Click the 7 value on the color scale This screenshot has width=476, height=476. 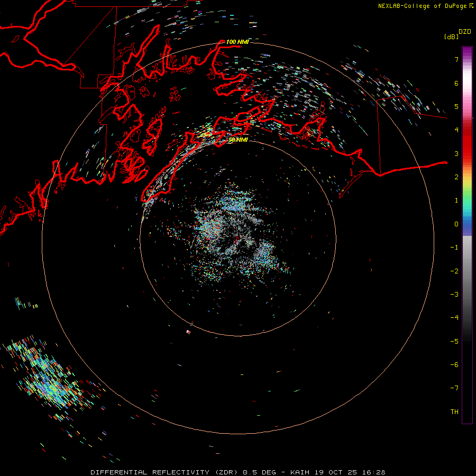coord(456,59)
